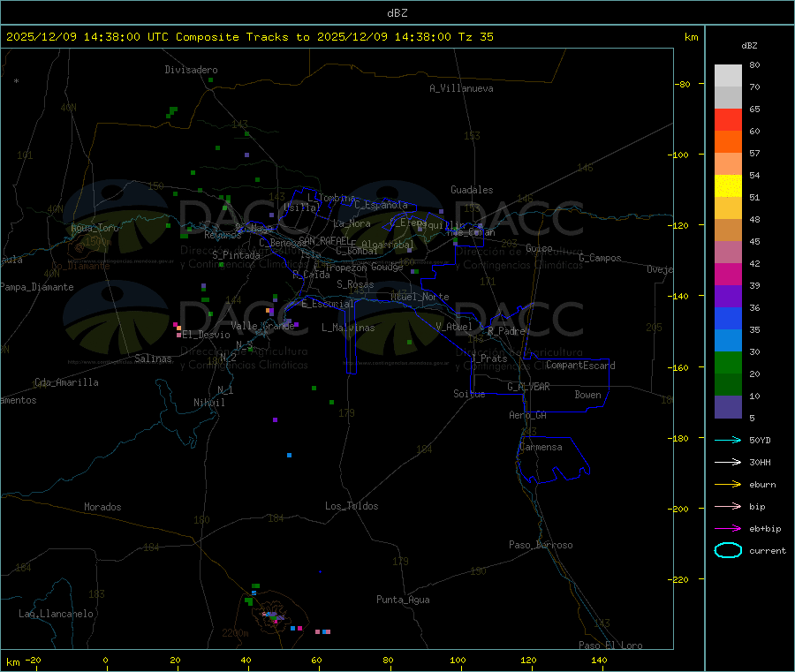Click the SAN_RAFAEL city label
795x672 pixels.
coord(324,240)
